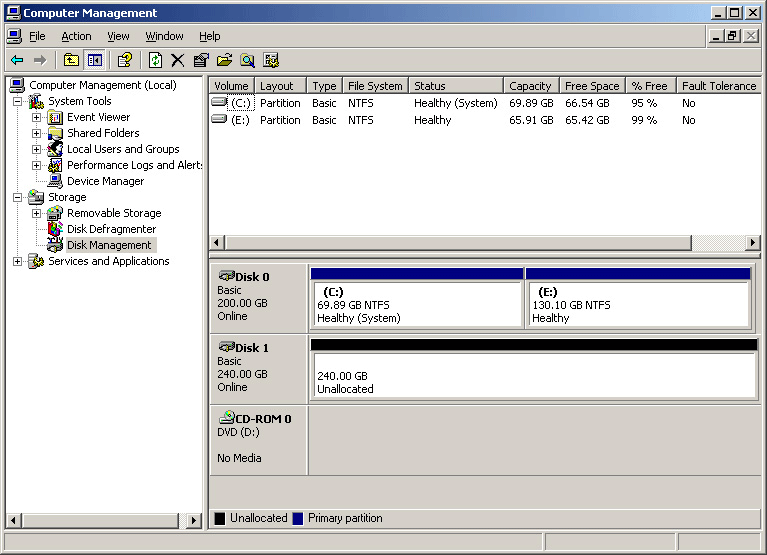Viewport: 767px width, 555px height.
Task: Expand Performance Logs and Alerts node
Action: point(36,166)
